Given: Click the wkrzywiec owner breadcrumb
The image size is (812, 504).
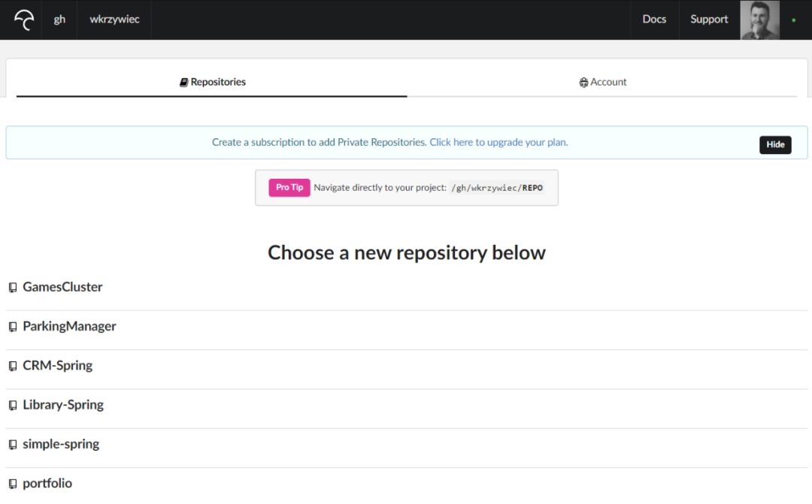Looking at the screenshot, I should click(114, 20).
